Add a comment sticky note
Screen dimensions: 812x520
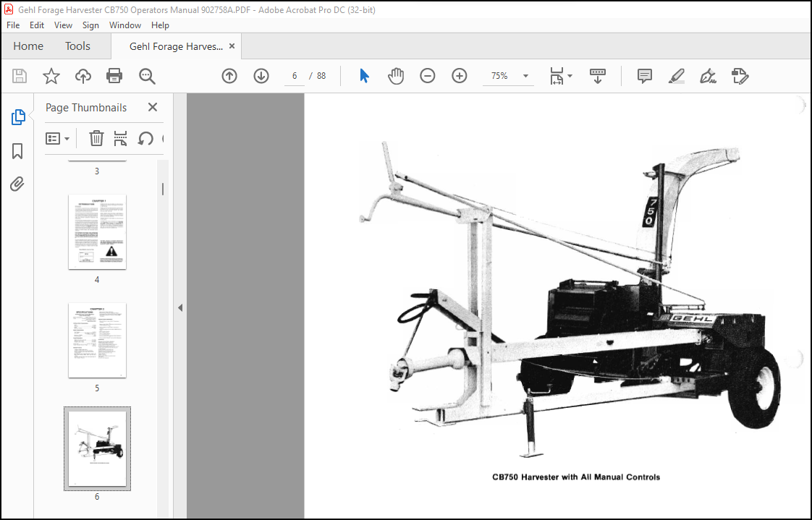tap(645, 76)
